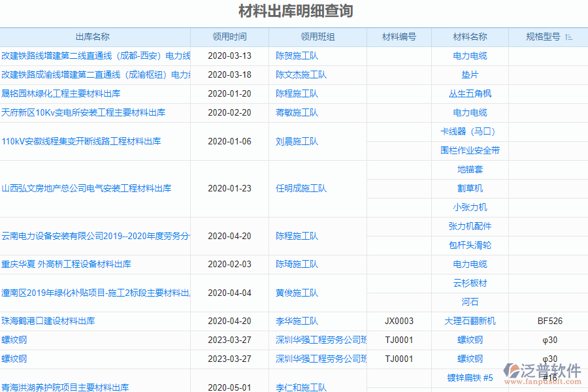588x392 pixels.
Task: Open material 电力电缆 in the first row
Action: tap(469, 56)
